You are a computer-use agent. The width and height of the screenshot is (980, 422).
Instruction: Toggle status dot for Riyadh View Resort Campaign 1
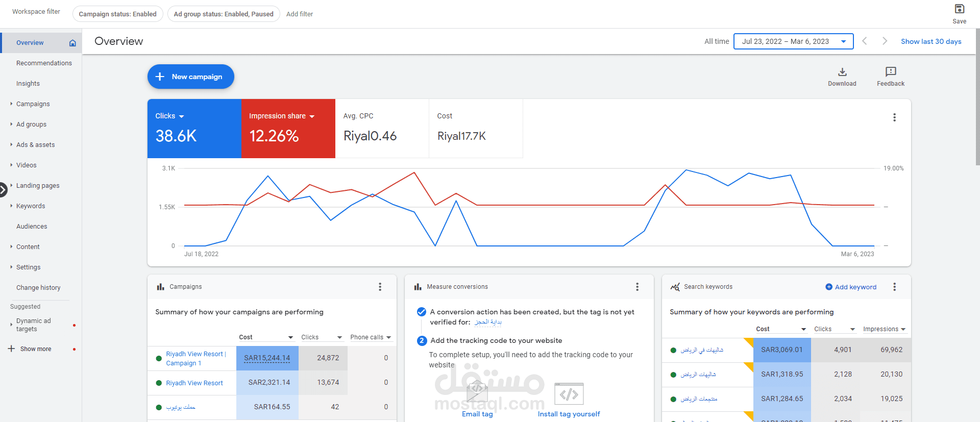pos(159,359)
